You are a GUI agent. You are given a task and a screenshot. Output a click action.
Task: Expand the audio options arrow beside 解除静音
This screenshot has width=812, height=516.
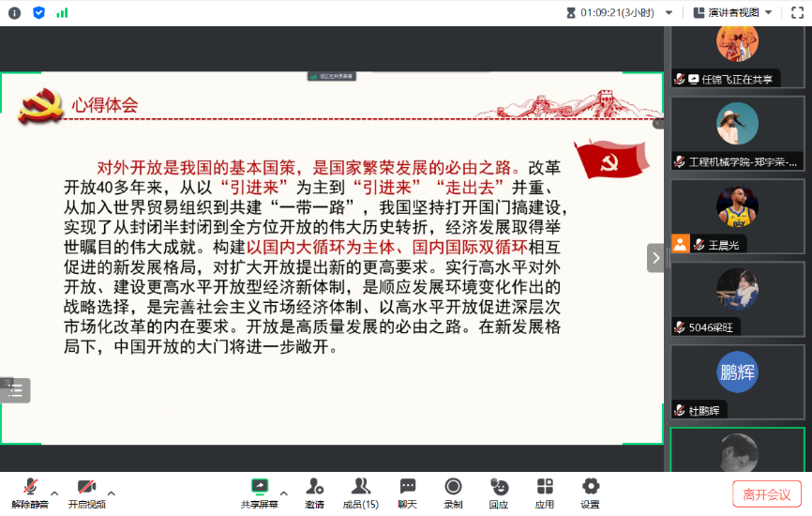pyautogui.click(x=54, y=493)
